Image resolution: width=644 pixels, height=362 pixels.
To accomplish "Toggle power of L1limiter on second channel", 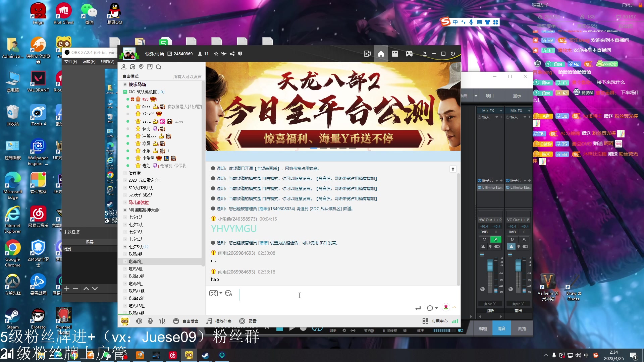I will point(508,188).
